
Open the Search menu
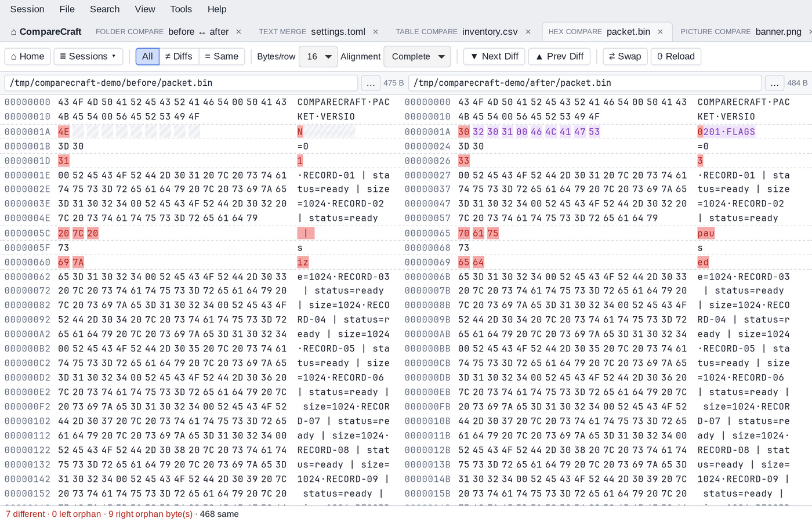[x=105, y=9]
